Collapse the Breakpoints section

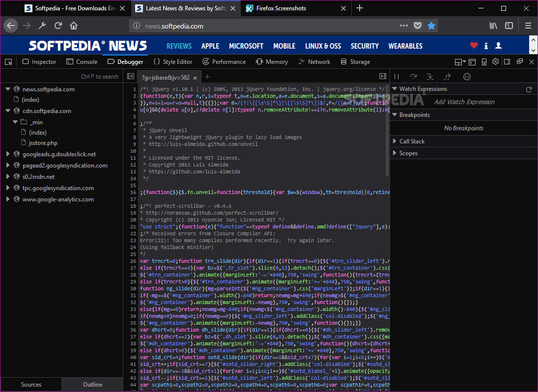(x=395, y=114)
